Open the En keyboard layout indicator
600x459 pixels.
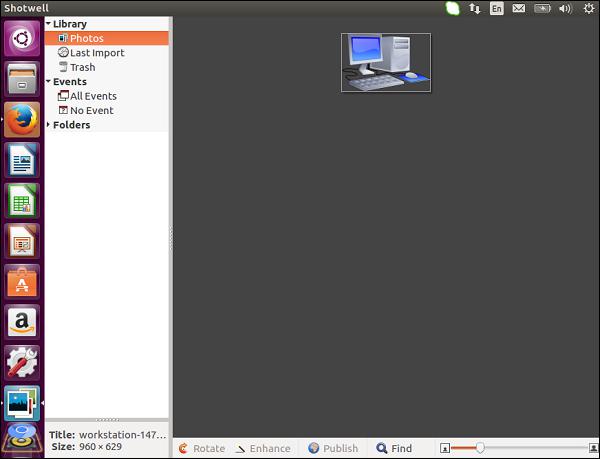[x=497, y=9]
